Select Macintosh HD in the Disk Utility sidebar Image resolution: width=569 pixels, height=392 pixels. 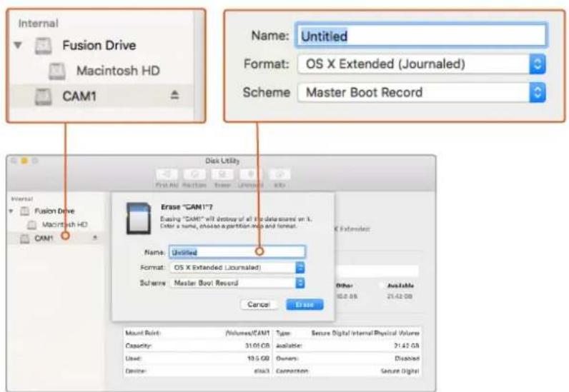click(64, 224)
